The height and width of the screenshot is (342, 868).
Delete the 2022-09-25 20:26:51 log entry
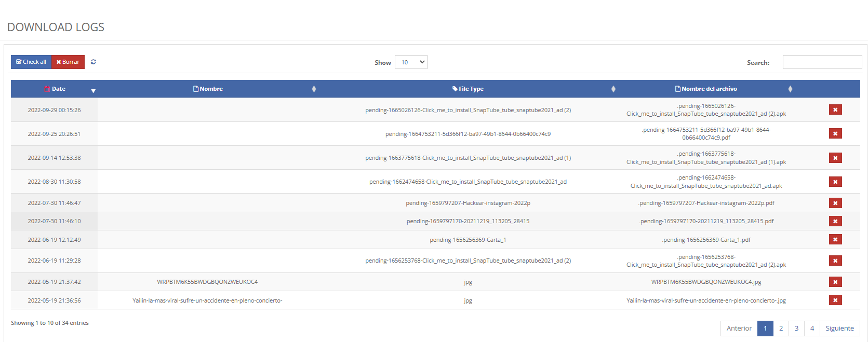835,134
